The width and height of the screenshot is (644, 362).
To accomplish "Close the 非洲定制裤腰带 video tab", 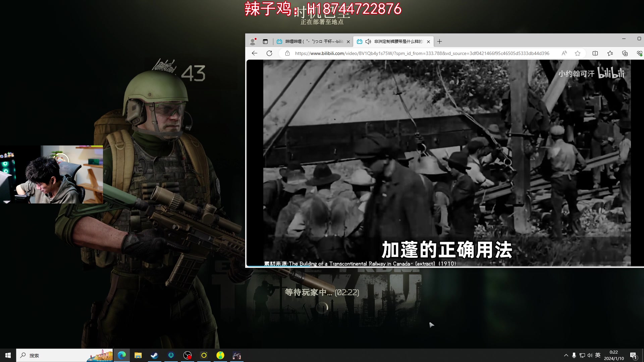I will pyautogui.click(x=428, y=42).
